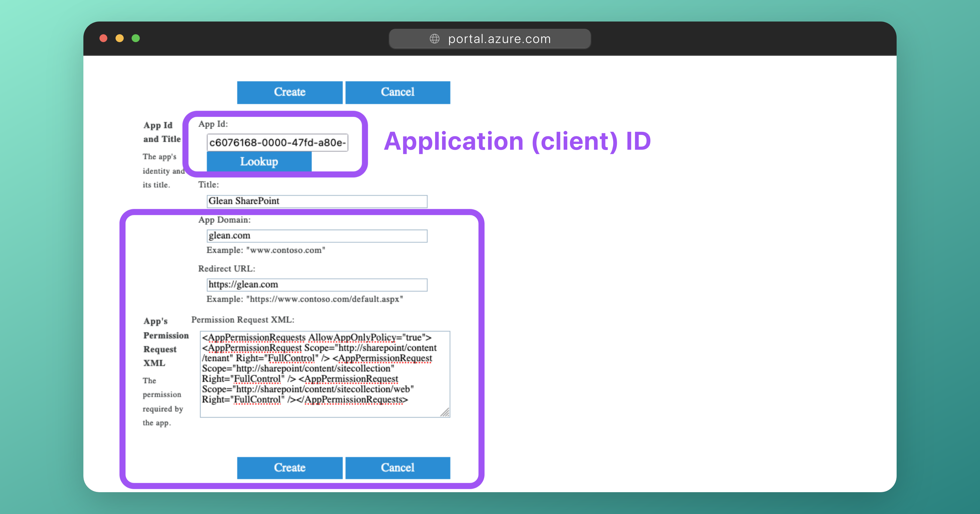Click the App Domain label text
Viewport: 980px width, 514px height.
(224, 220)
